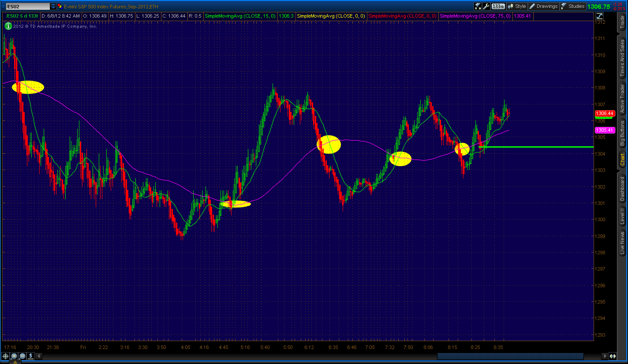
Task: Click the /ESU2 5 d 133t header label
Action: point(21,16)
